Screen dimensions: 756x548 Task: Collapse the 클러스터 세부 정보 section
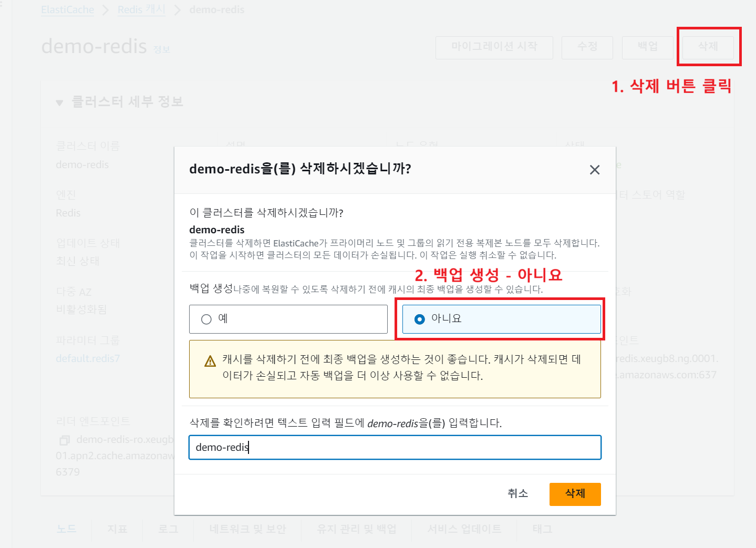point(59,102)
